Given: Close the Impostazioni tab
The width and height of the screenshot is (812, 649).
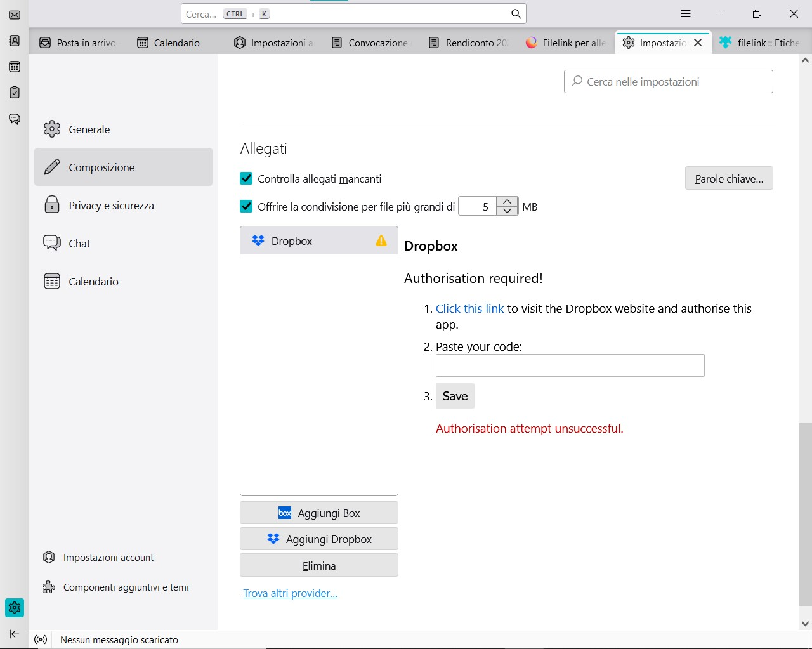Looking at the screenshot, I should 698,43.
